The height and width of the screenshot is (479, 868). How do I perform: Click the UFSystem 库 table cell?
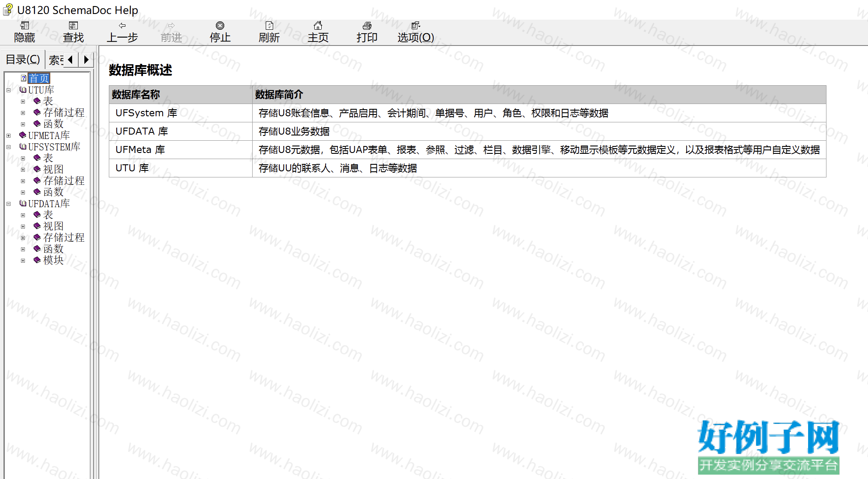point(181,113)
